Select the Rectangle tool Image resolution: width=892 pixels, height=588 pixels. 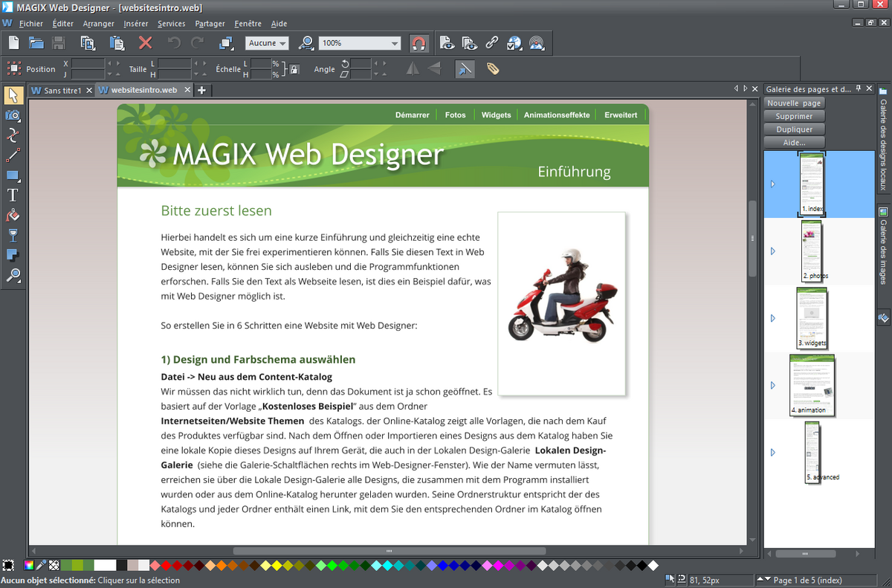point(13,175)
